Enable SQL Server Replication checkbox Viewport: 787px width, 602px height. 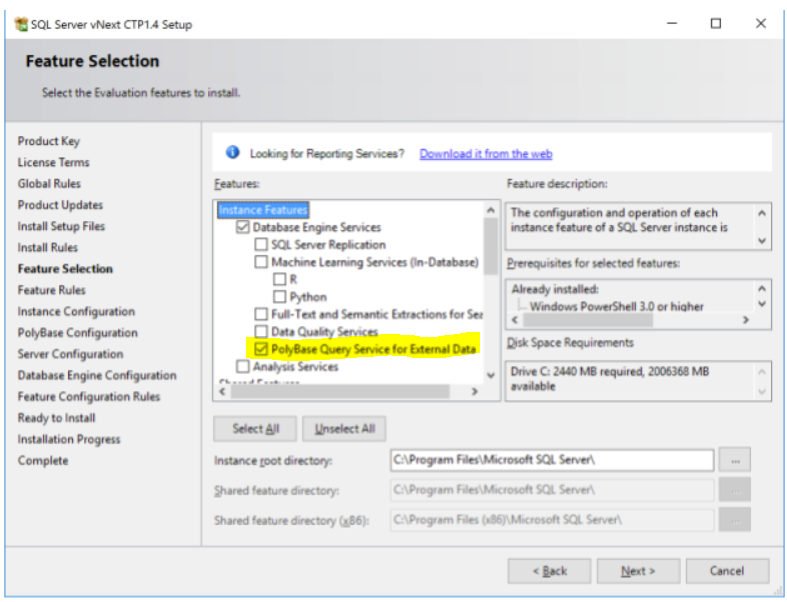(261, 245)
